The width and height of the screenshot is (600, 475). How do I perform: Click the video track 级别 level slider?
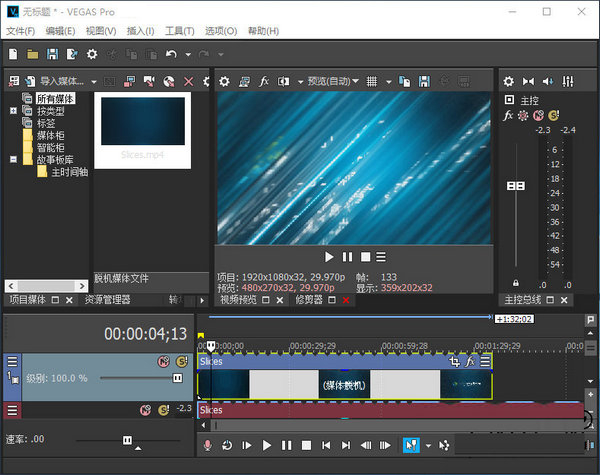tap(140, 379)
